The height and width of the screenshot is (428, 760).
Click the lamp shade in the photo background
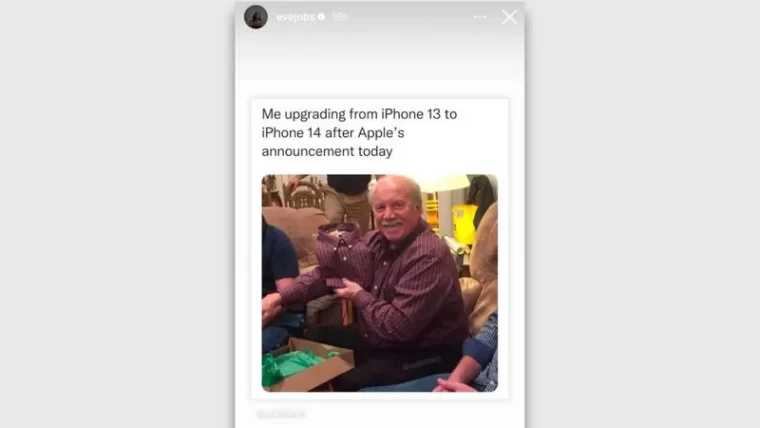pos(446,182)
